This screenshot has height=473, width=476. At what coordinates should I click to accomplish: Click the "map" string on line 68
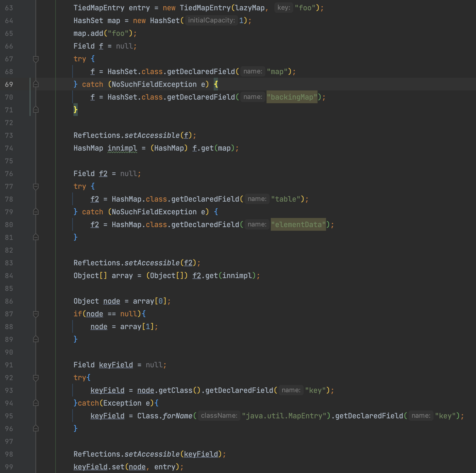[277, 72]
